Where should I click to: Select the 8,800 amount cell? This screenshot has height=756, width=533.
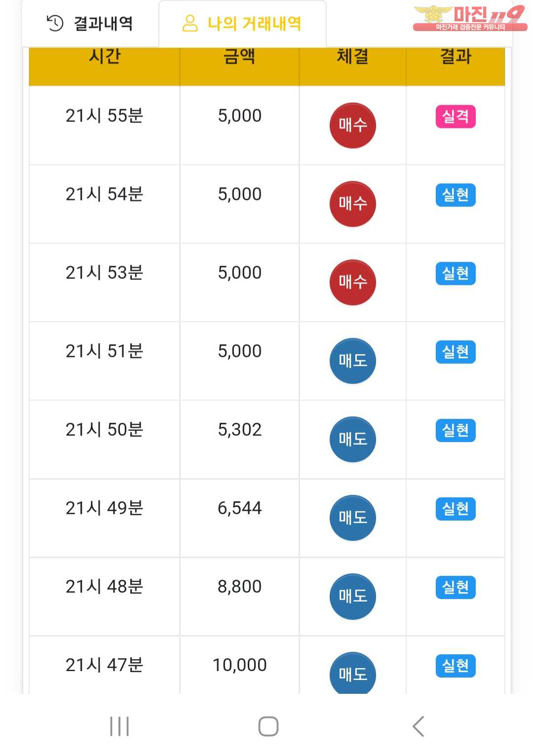click(239, 597)
